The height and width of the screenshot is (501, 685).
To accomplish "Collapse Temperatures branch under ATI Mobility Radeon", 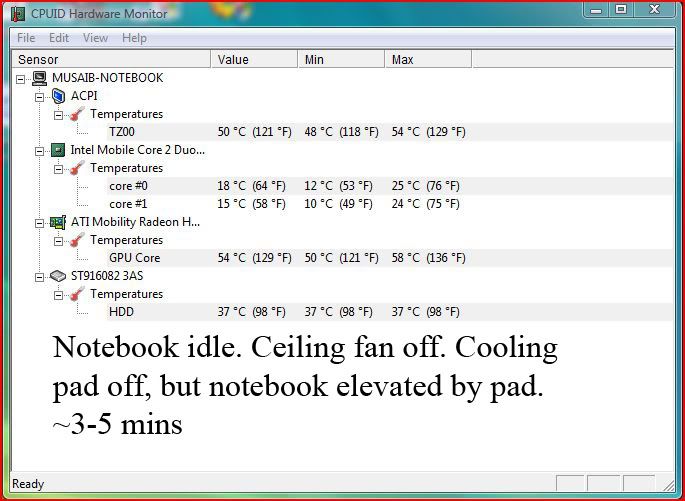I will [x=59, y=242].
